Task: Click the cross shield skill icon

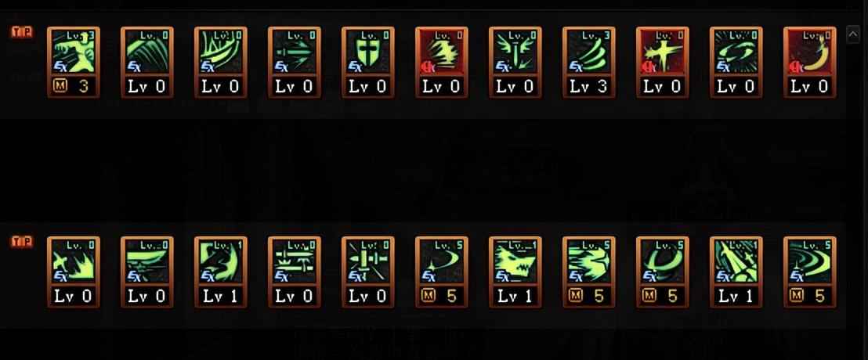Action: (x=368, y=52)
